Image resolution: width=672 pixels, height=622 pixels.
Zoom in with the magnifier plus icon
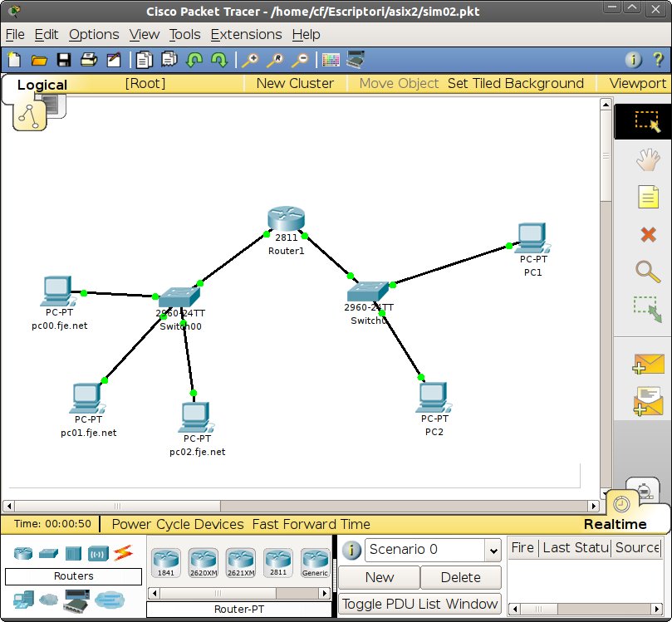pyautogui.click(x=250, y=60)
